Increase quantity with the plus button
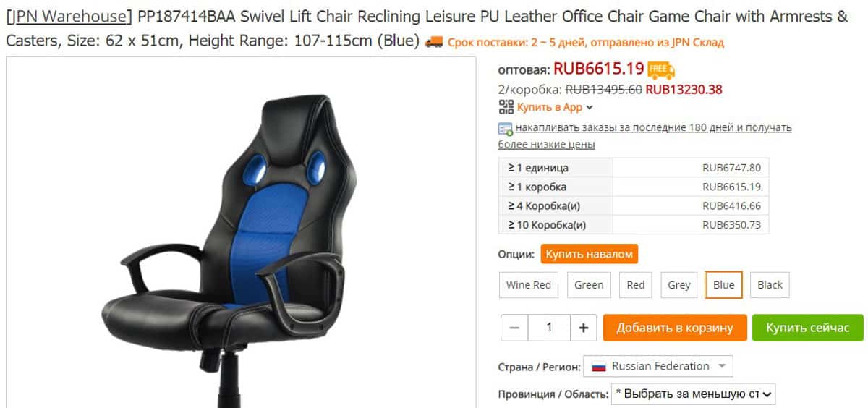This screenshot has width=868, height=408. (584, 328)
